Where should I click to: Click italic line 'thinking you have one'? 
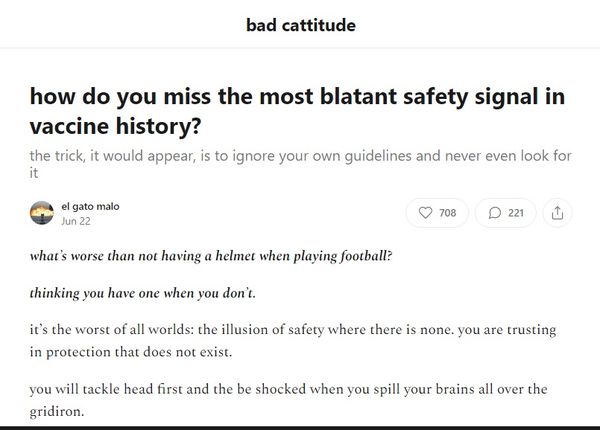pyautogui.click(x=142, y=293)
